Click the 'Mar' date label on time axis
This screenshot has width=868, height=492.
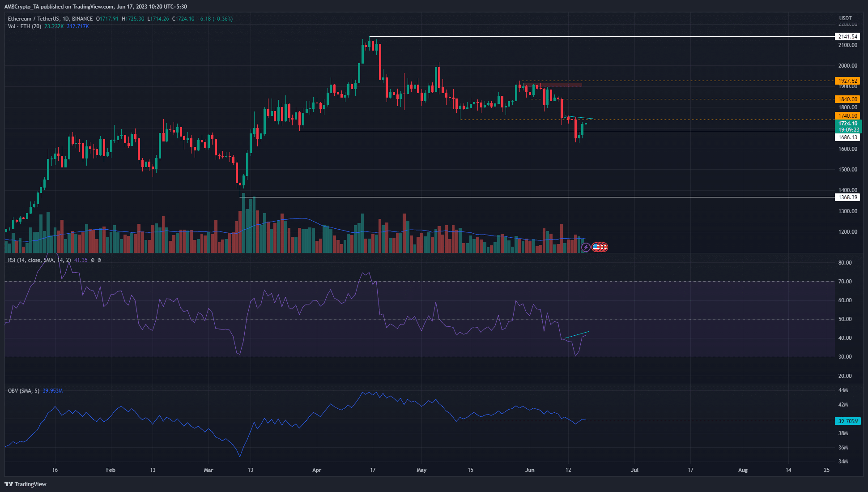(208, 470)
